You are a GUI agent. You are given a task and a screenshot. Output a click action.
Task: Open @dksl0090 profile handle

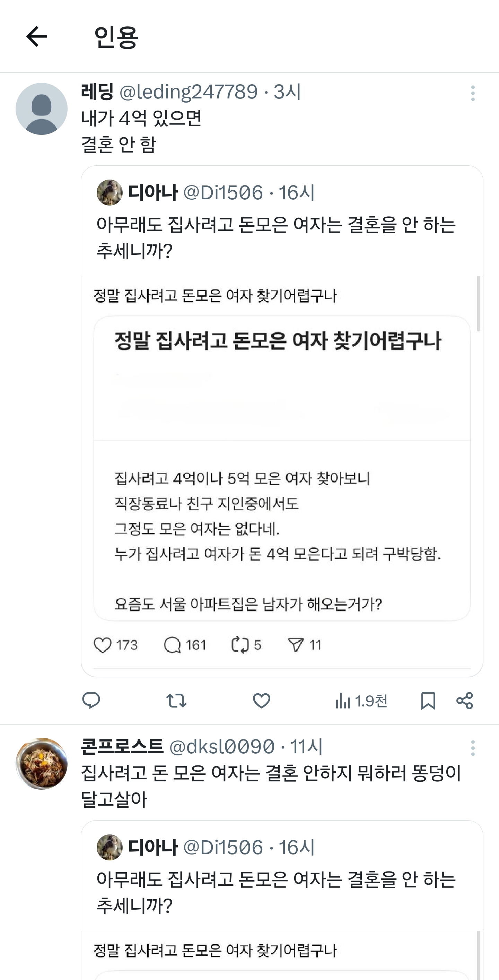coord(221,747)
